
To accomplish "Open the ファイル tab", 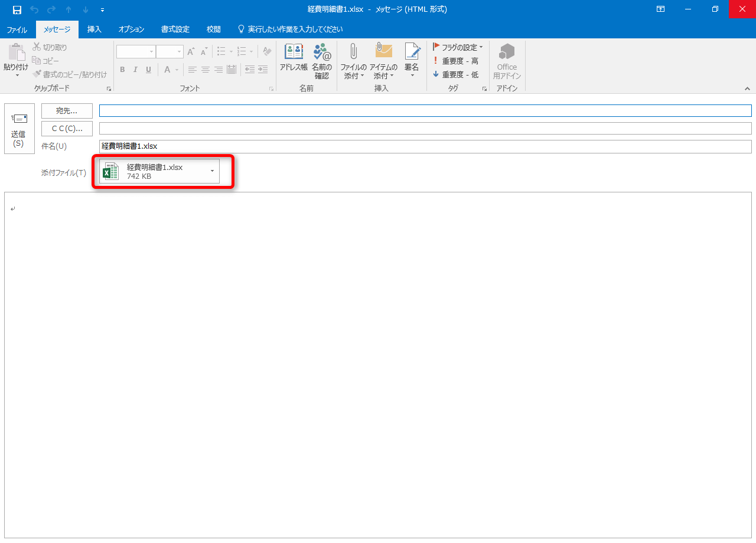I will (x=17, y=29).
